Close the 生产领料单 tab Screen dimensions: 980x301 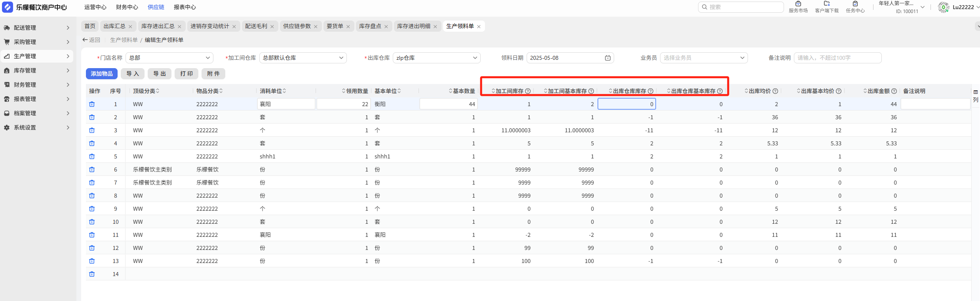[x=479, y=27]
